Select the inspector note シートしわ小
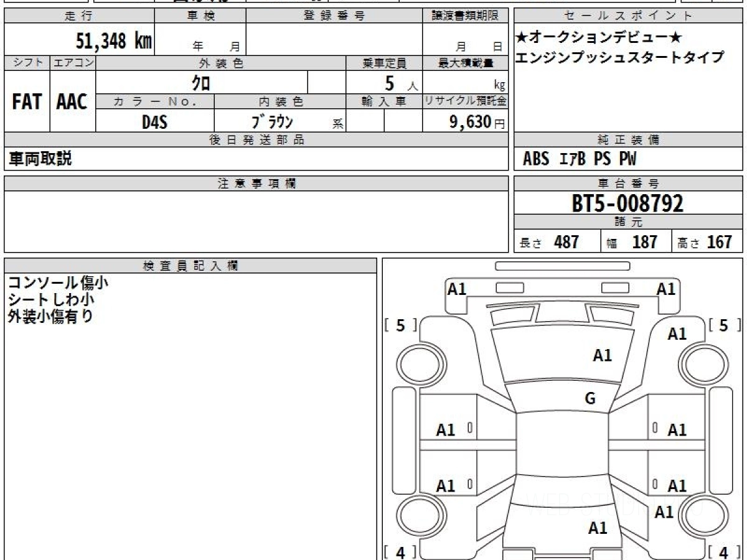The image size is (747, 560). tap(51, 300)
